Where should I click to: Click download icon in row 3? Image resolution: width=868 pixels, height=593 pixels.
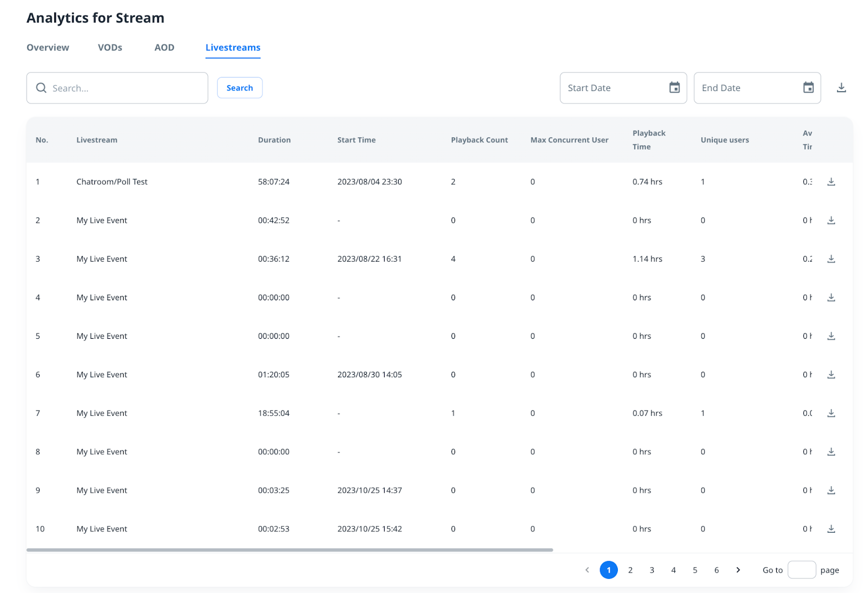point(831,259)
